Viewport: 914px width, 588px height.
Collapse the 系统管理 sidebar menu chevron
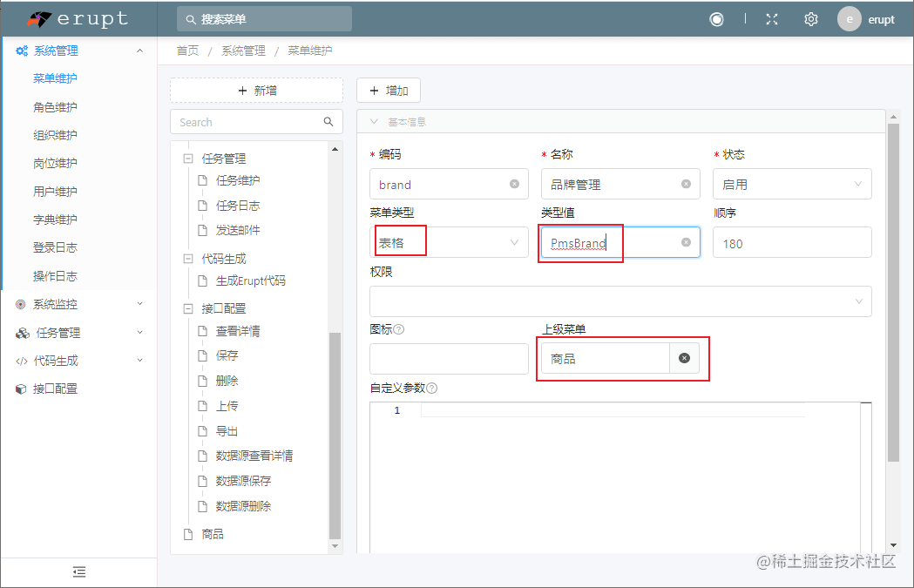(140, 51)
